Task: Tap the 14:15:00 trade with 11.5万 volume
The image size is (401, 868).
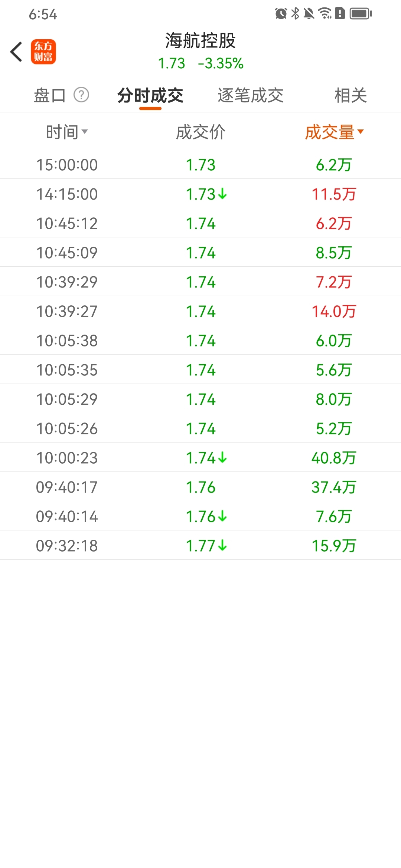Action: click(x=200, y=194)
